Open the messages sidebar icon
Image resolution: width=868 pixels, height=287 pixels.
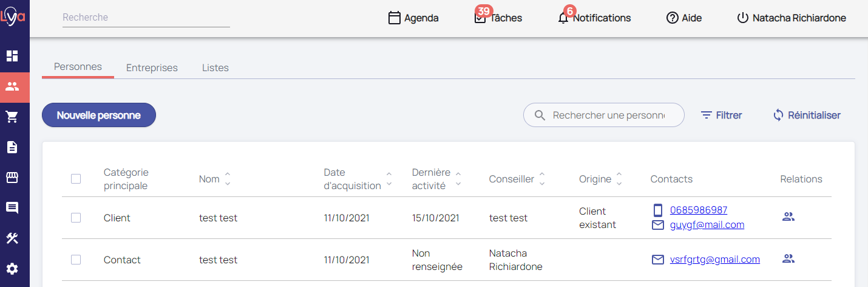tap(12, 208)
